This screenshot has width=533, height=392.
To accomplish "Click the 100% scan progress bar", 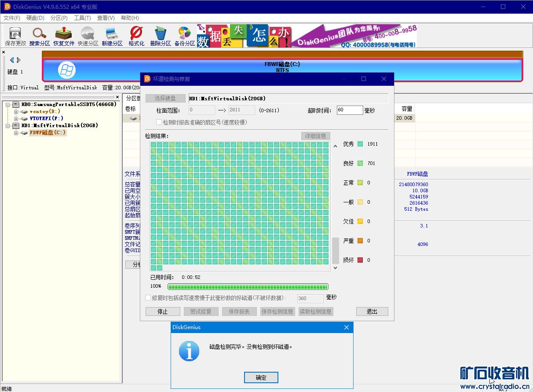I will point(248,286).
